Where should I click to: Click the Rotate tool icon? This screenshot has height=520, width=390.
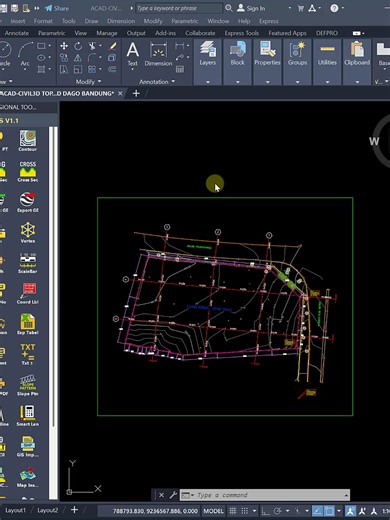pyautogui.click(x=78, y=46)
